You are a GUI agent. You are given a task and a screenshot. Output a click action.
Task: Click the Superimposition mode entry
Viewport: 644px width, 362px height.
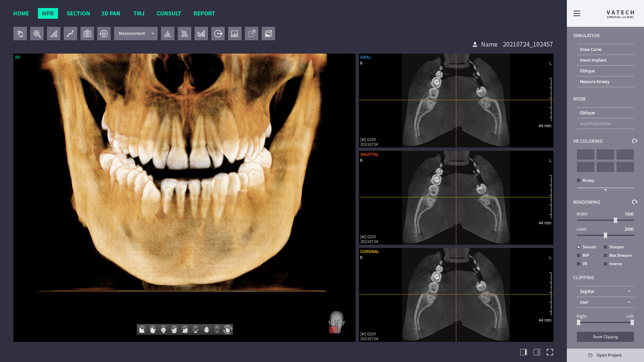pyautogui.click(x=605, y=124)
